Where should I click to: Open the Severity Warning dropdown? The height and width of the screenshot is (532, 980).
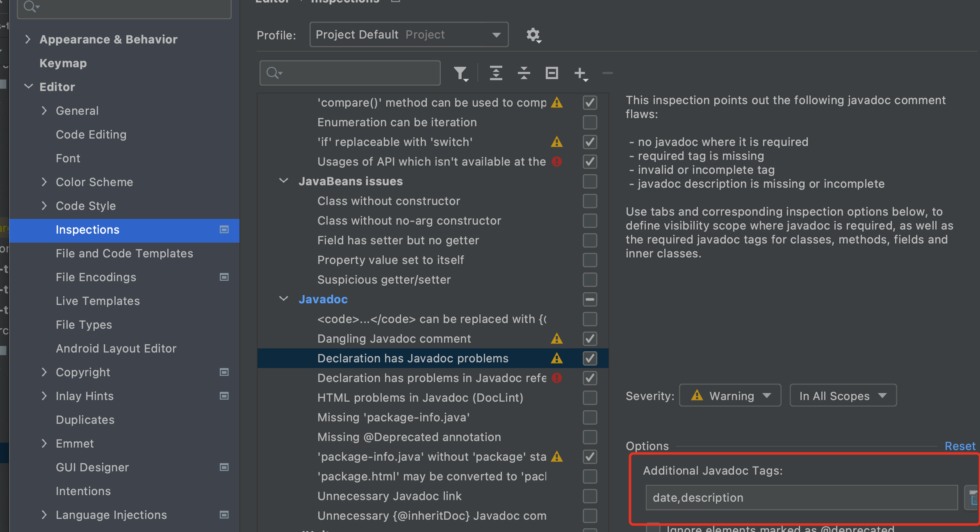(x=730, y=396)
